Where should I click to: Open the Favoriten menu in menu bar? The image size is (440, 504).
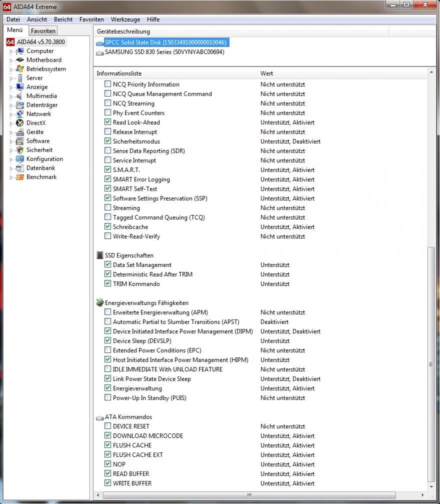pos(92,20)
